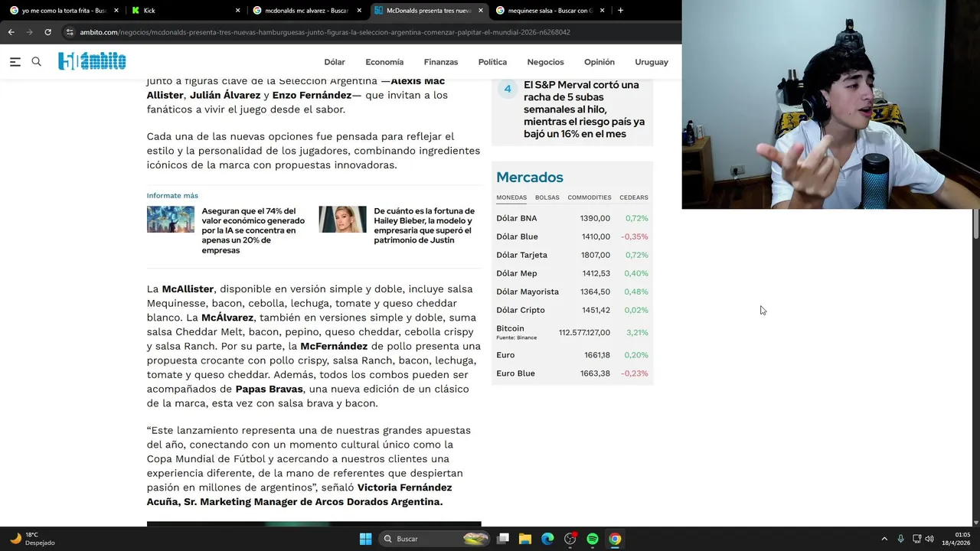Click the Bitcoin row
This screenshot has height=551, width=980.
[x=572, y=332]
